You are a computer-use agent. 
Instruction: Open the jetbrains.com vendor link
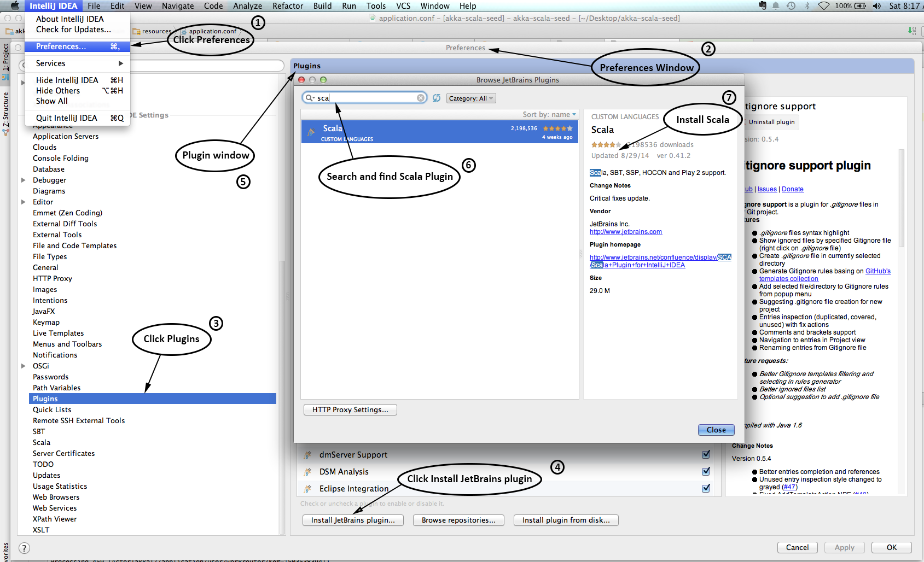tap(626, 232)
